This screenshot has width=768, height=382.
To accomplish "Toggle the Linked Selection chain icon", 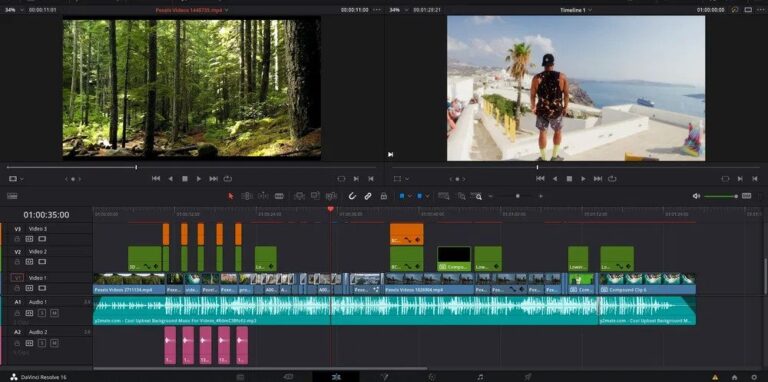I will point(368,196).
